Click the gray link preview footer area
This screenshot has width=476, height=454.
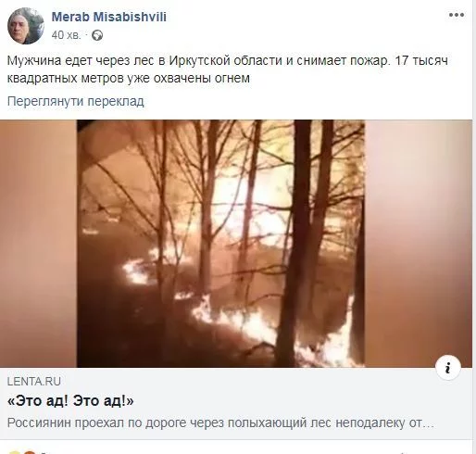236,403
